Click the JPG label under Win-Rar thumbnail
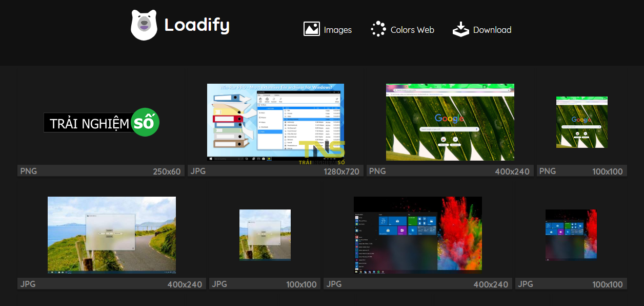The height and width of the screenshot is (306, 644). click(x=198, y=171)
